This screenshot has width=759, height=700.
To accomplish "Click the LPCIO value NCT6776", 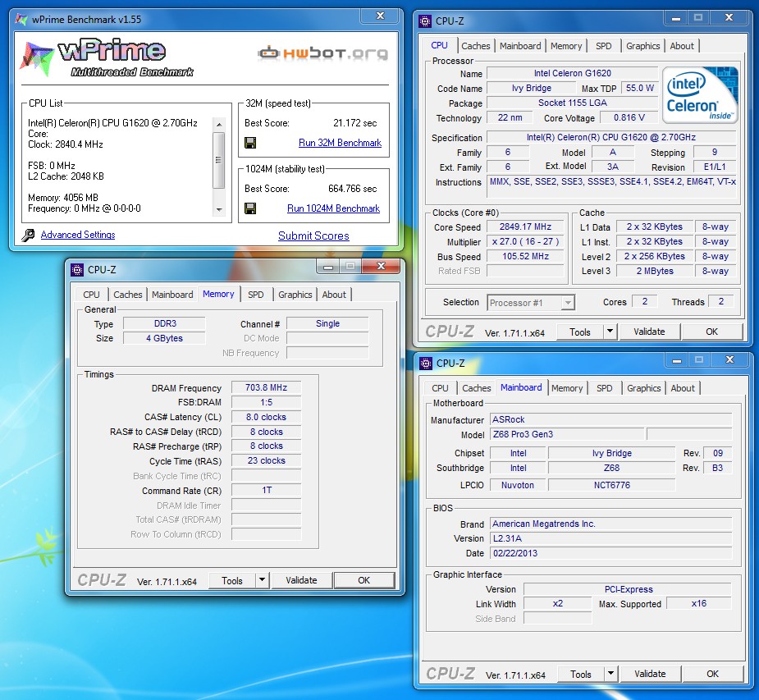I will pos(612,484).
